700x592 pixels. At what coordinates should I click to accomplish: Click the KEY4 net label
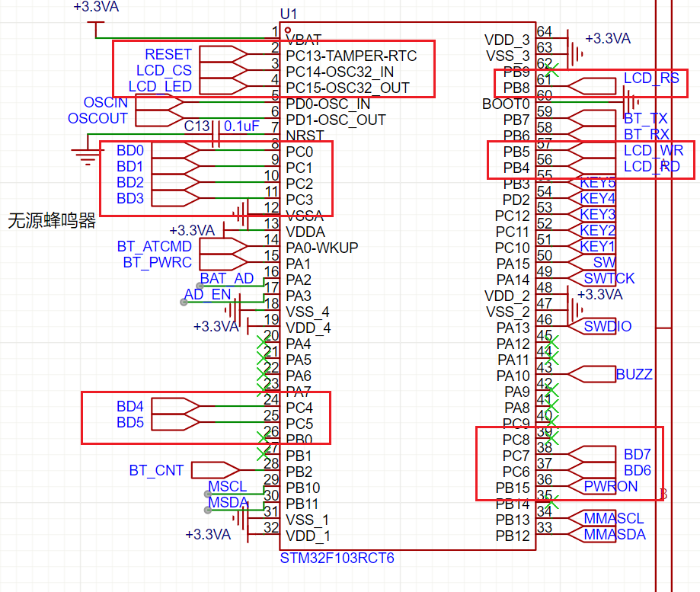click(x=598, y=198)
